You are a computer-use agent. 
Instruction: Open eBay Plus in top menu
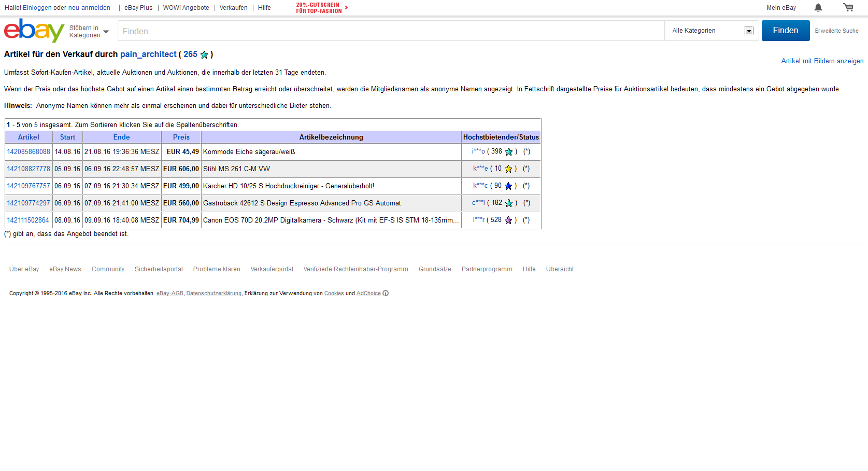[x=138, y=8]
